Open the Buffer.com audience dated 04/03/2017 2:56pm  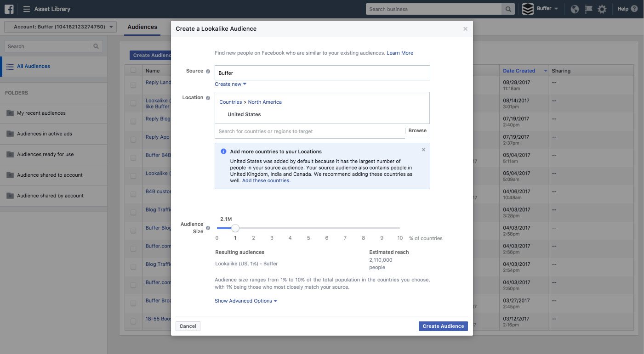point(158,246)
